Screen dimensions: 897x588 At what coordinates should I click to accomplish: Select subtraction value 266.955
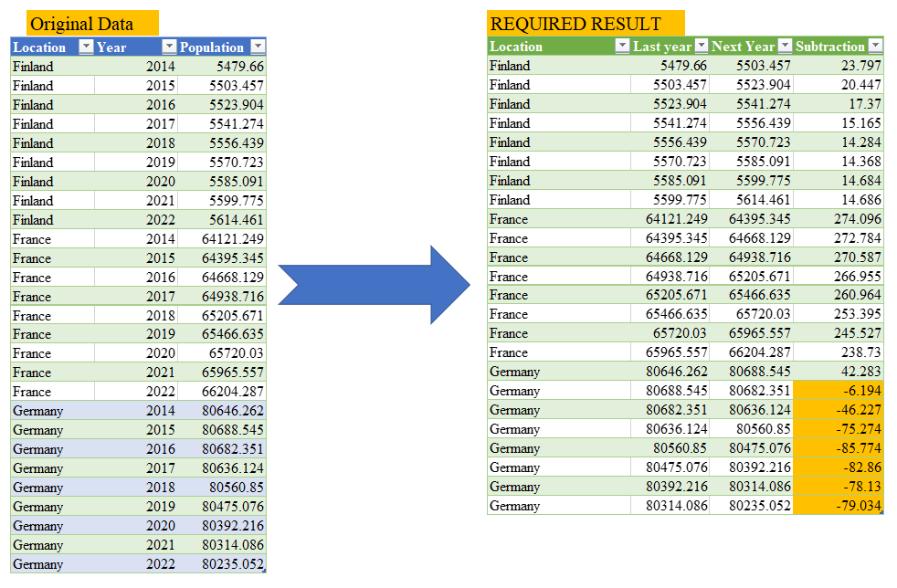838,277
